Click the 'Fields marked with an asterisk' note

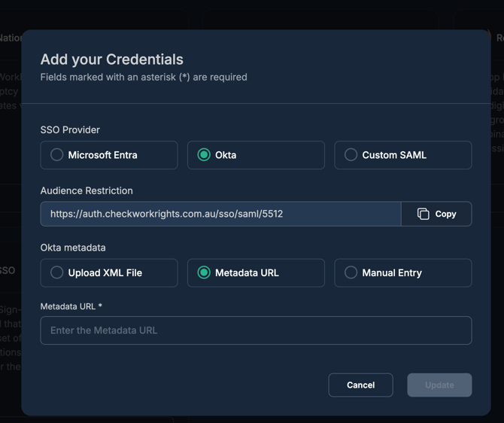pos(144,78)
